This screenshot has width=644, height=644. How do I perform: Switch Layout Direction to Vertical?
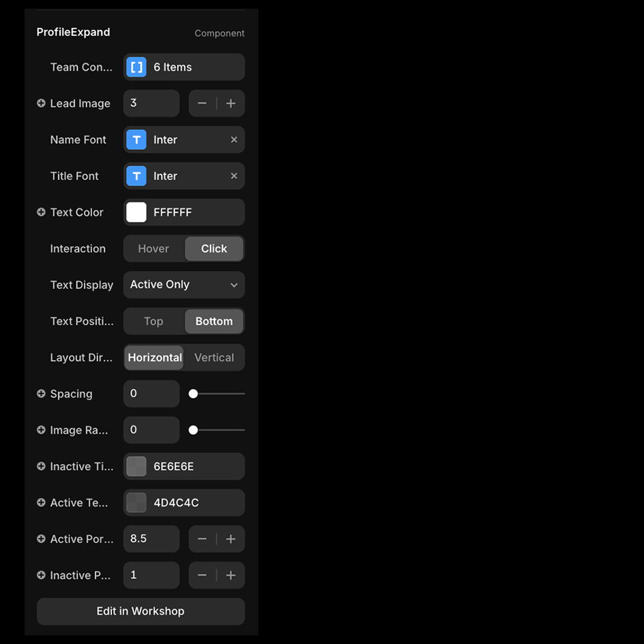[x=214, y=358]
